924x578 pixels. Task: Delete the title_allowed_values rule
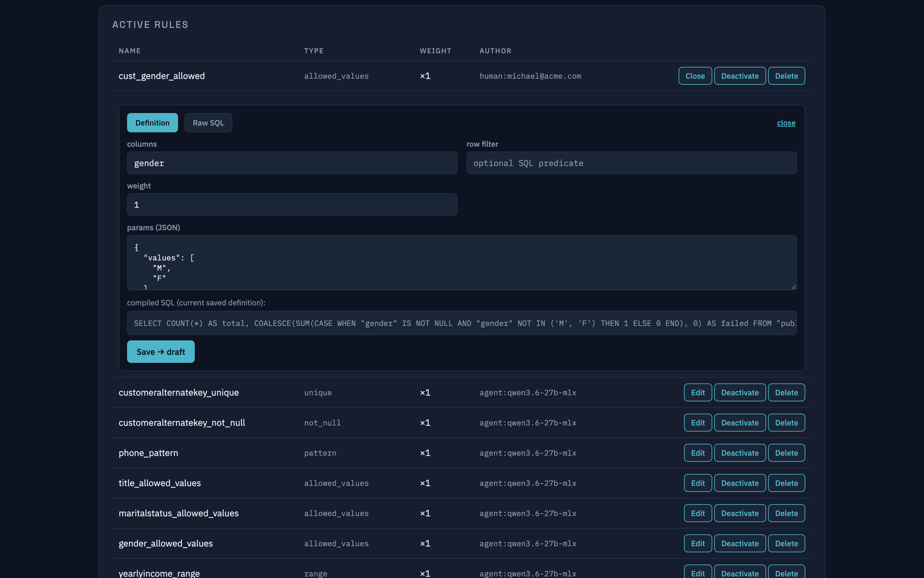pyautogui.click(x=787, y=483)
